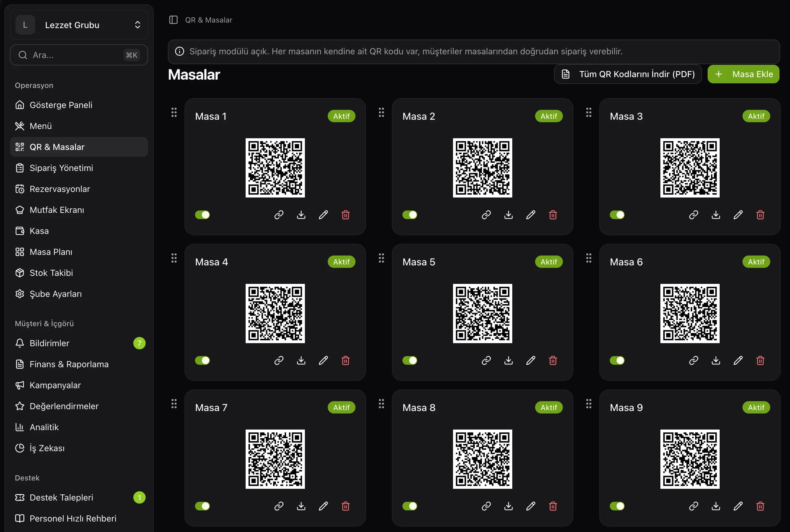Focus the Ara search field
This screenshot has height=532, width=790.
79,55
